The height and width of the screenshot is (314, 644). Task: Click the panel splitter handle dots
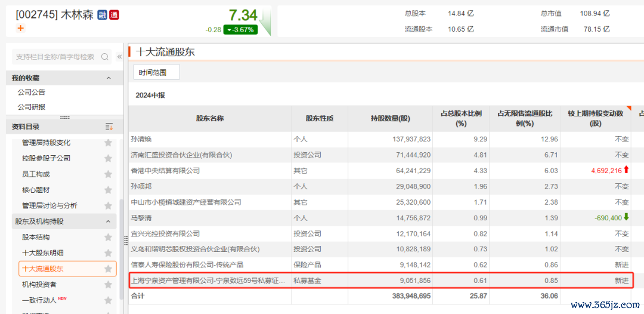[126, 241]
